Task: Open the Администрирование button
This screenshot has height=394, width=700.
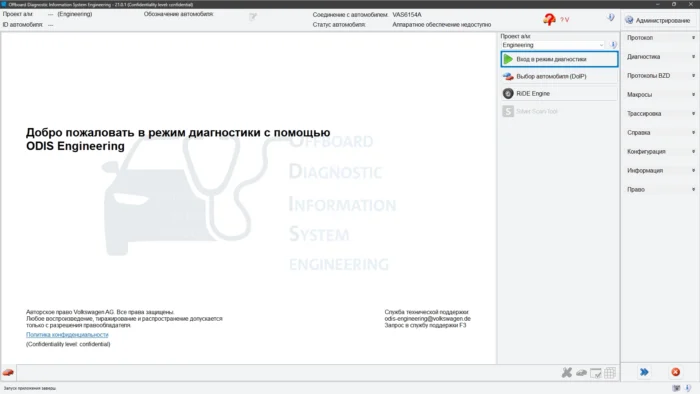Action: point(660,20)
